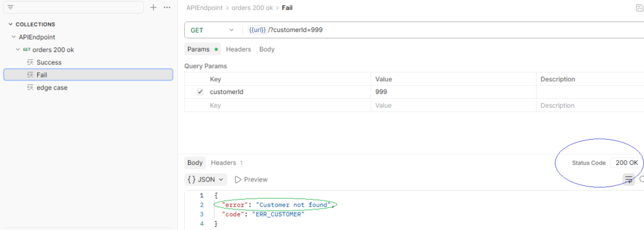Click APIEndpoint in the breadcrumb

pyautogui.click(x=204, y=8)
